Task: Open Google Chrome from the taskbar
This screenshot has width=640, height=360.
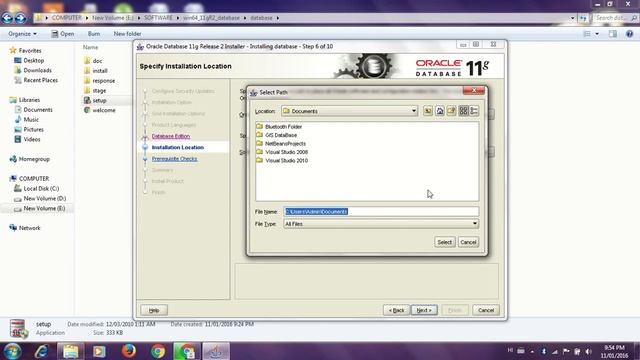Action: click(x=158, y=351)
